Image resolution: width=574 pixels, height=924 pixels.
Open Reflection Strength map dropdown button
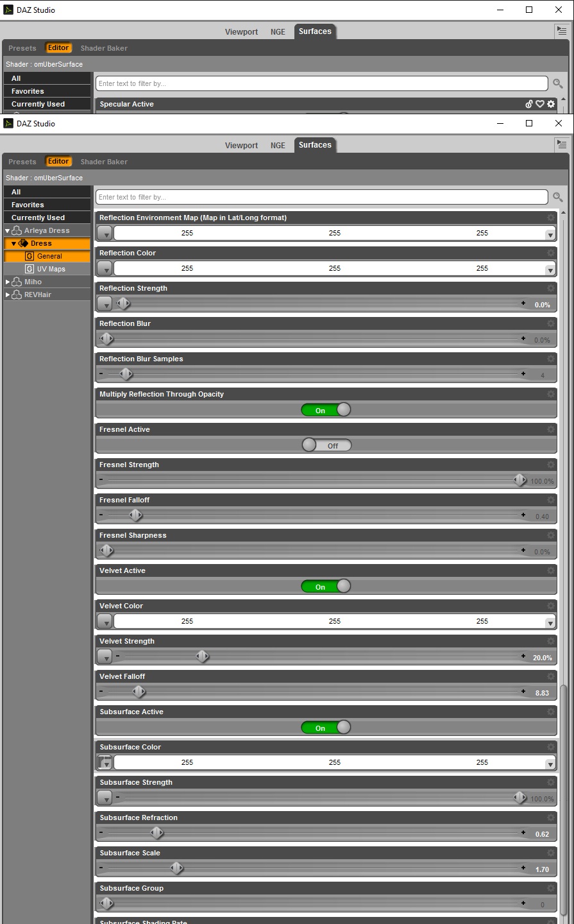(x=105, y=304)
